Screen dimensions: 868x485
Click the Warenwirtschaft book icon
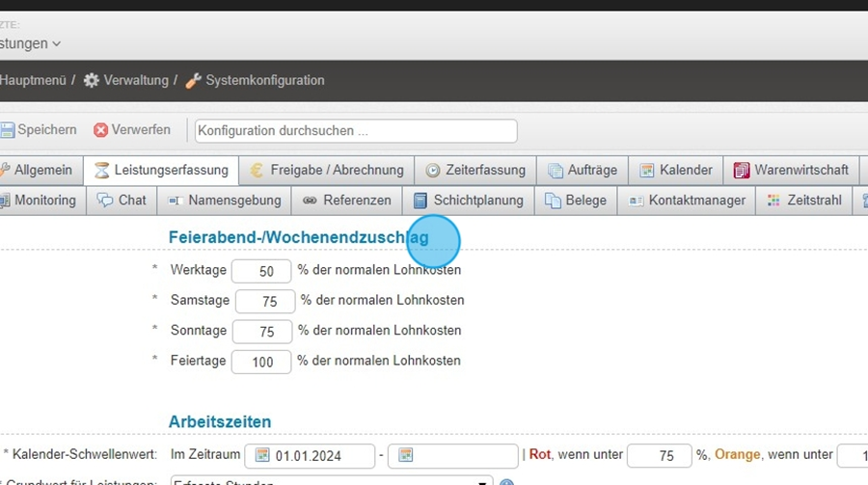(742, 171)
